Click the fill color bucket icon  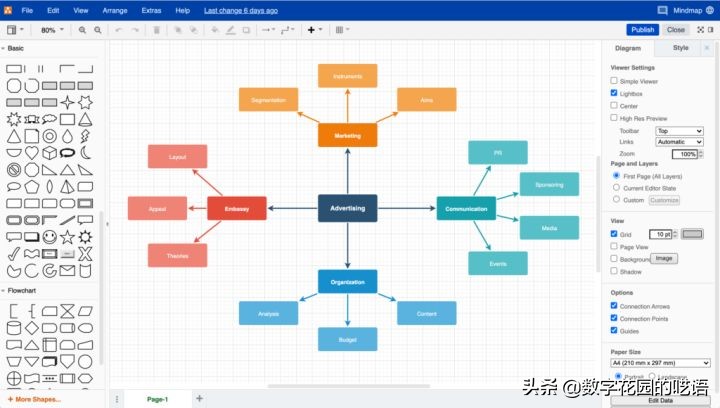(x=215, y=30)
